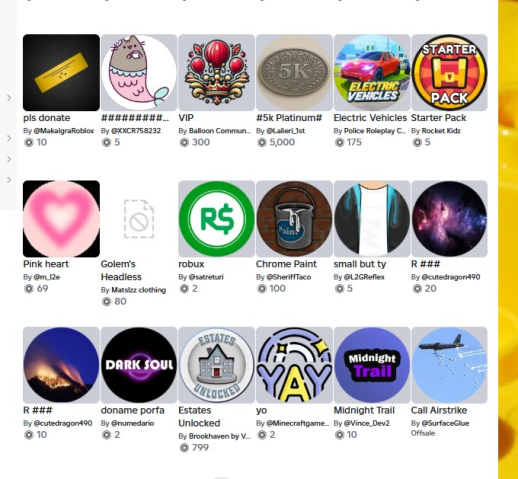Viewport: 518px width, 479px height.
Task: Open the Chrome Paint bucket icon
Action: (294, 219)
